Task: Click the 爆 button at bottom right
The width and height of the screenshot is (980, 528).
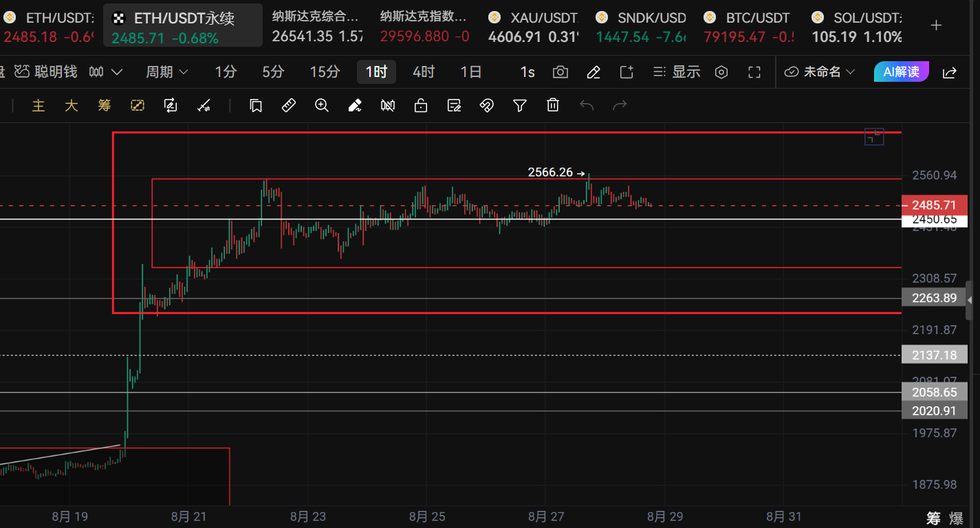Action: click(956, 518)
